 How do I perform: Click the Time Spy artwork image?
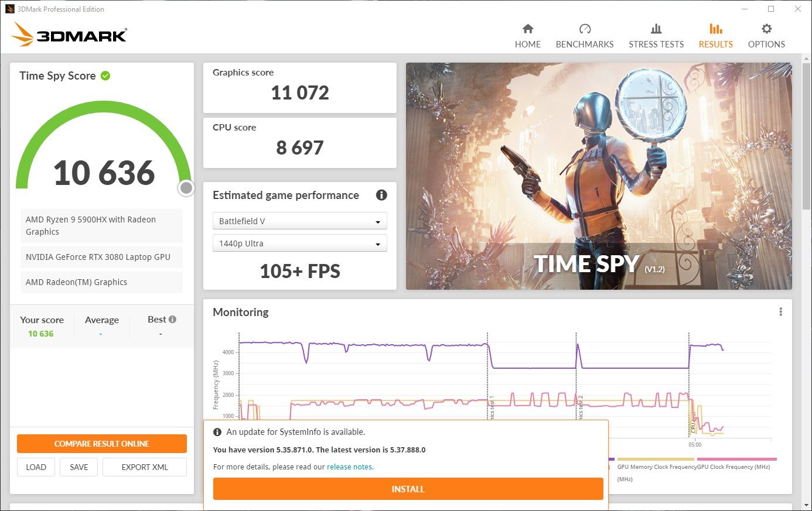(599, 176)
